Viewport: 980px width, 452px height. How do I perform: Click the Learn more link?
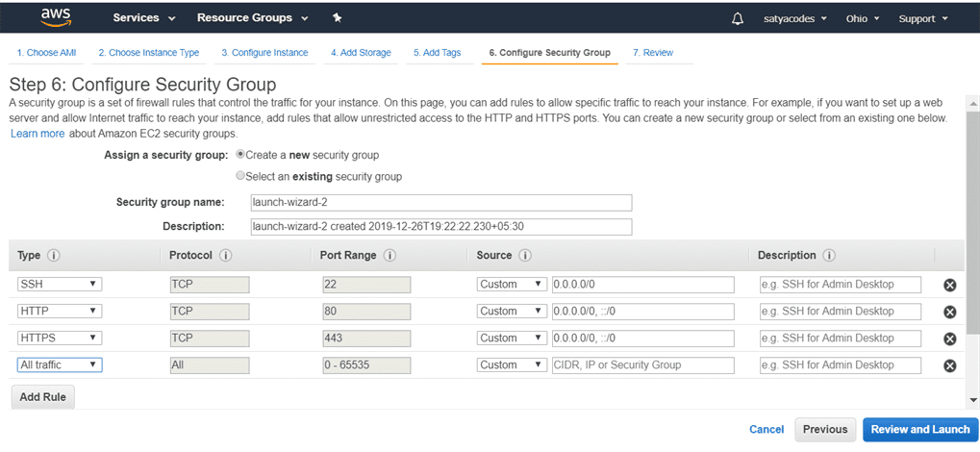point(38,134)
